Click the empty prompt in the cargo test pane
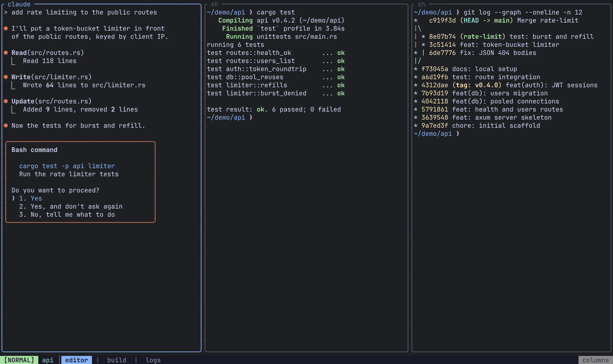 click(x=230, y=117)
